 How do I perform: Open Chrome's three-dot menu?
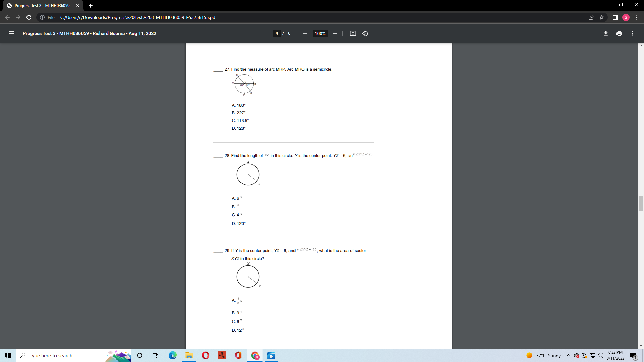(x=637, y=17)
